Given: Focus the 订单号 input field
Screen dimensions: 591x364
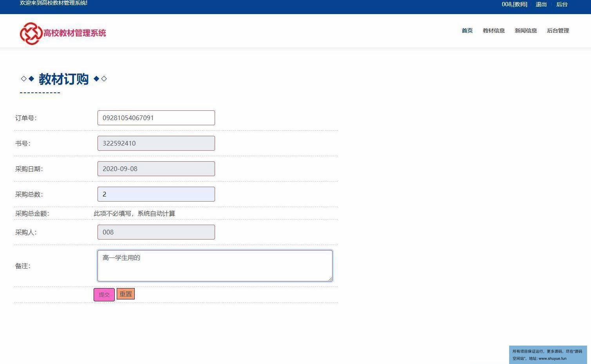Looking at the screenshot, I should (x=156, y=118).
